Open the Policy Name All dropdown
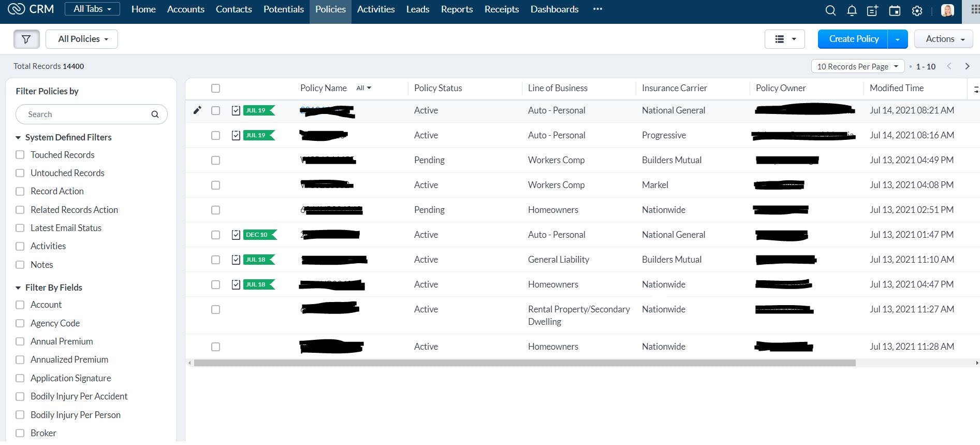 point(364,88)
